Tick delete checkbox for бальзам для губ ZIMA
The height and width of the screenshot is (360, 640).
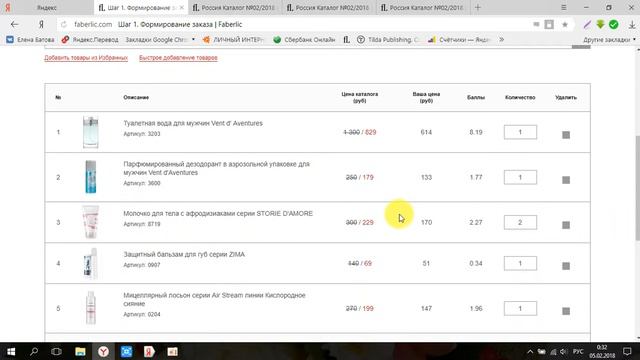tap(566, 266)
